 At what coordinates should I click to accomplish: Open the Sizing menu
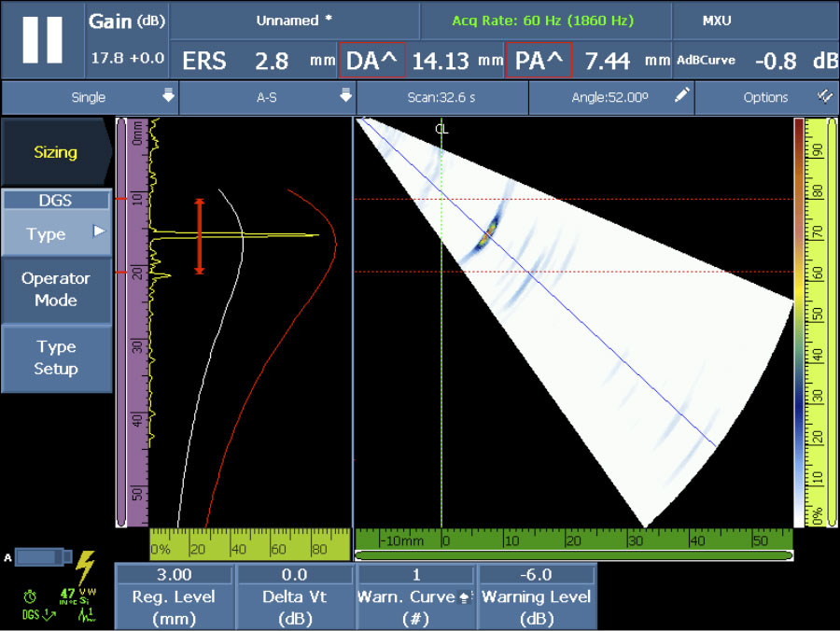tap(56, 152)
